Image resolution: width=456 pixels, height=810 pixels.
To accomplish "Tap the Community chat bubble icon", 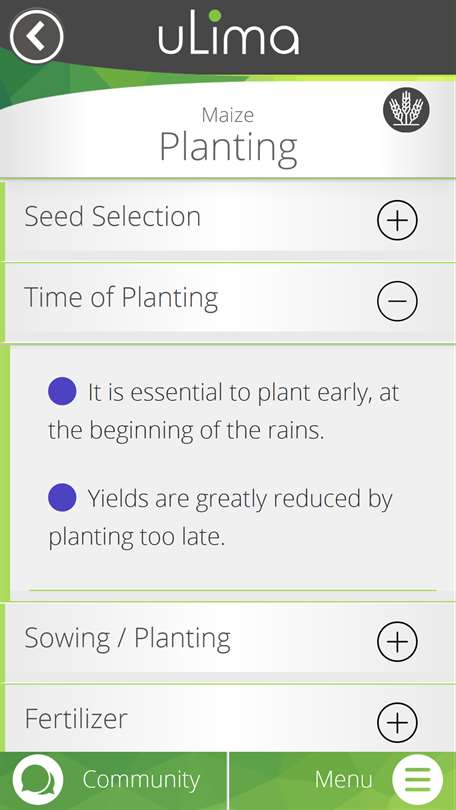I will (38, 780).
